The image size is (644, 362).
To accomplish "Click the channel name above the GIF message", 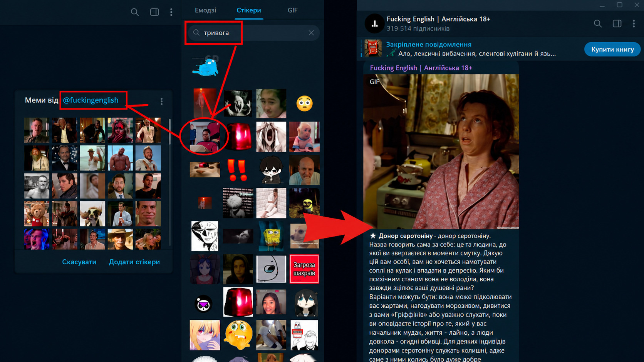I will click(421, 68).
